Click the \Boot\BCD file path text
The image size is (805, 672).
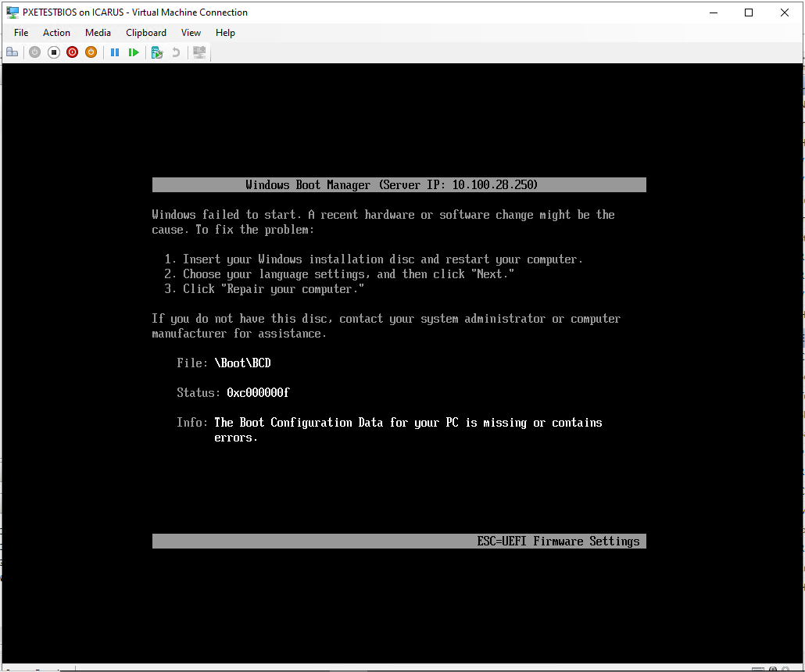click(x=243, y=363)
